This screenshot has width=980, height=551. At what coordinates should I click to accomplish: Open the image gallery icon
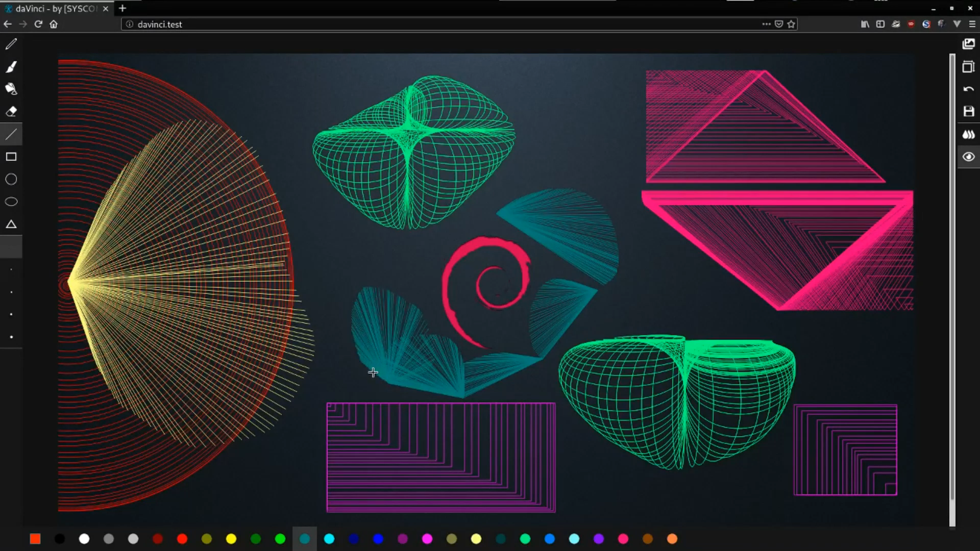pyautogui.click(x=968, y=44)
